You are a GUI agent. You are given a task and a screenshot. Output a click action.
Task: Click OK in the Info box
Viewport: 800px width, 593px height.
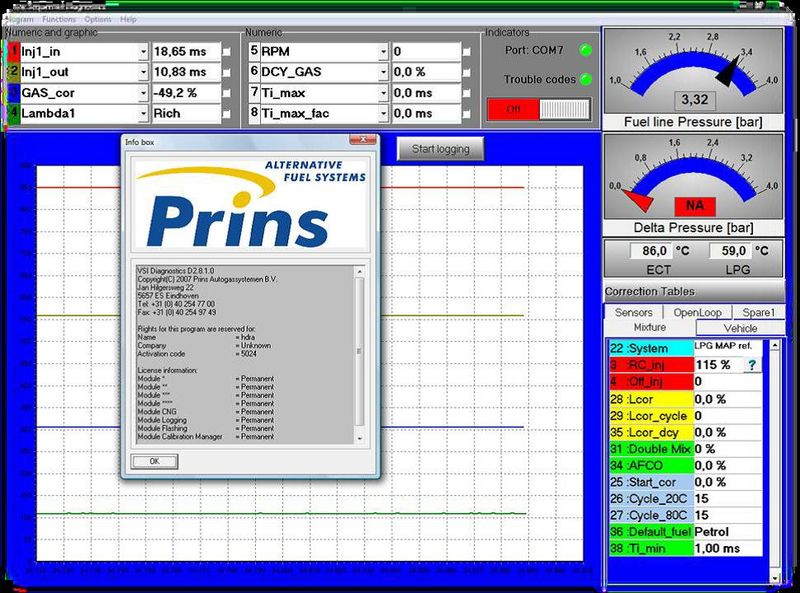(155, 461)
